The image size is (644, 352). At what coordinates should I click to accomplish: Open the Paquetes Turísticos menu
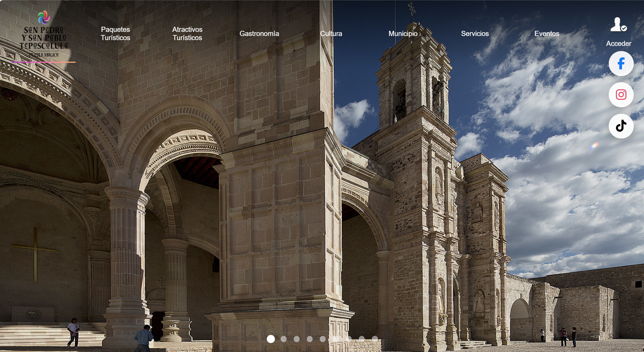(x=115, y=34)
